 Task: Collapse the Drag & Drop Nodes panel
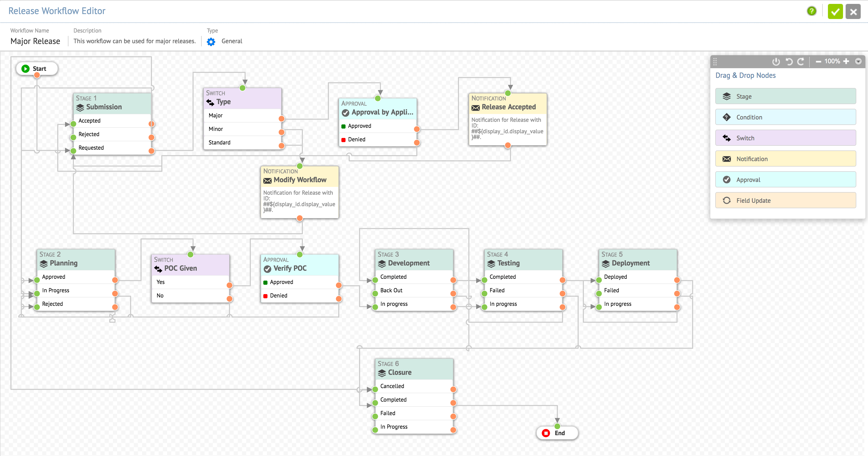tap(858, 61)
